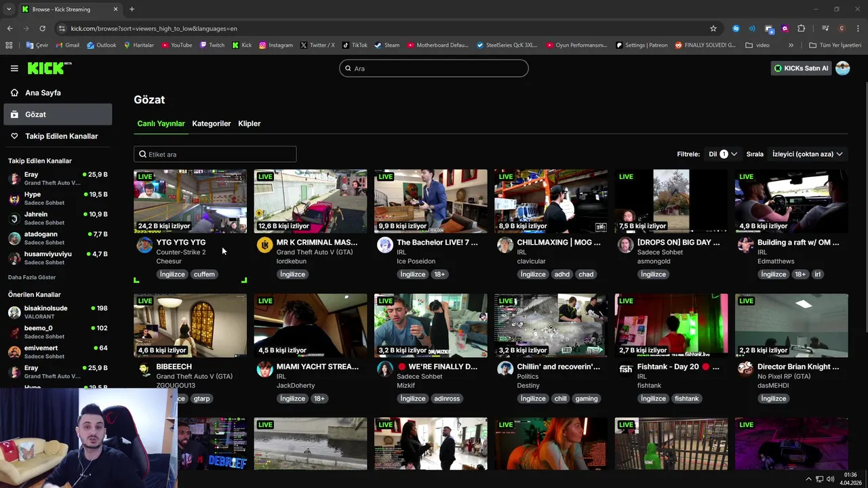
Task: Click the cuffem tag on YTG stream
Action: 204,274
